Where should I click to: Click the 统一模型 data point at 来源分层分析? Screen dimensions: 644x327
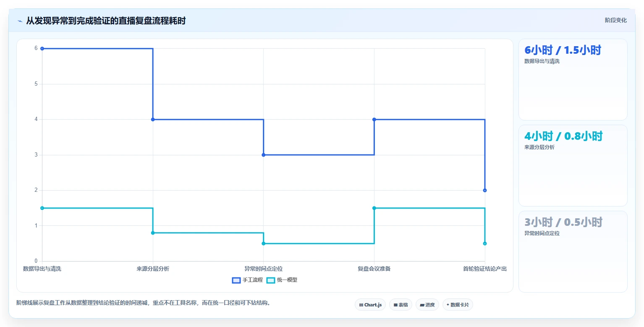[x=153, y=233]
